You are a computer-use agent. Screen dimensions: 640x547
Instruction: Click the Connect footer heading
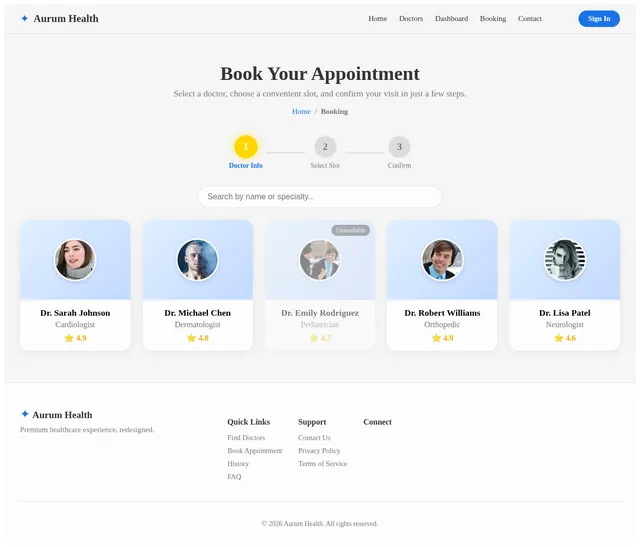(378, 422)
